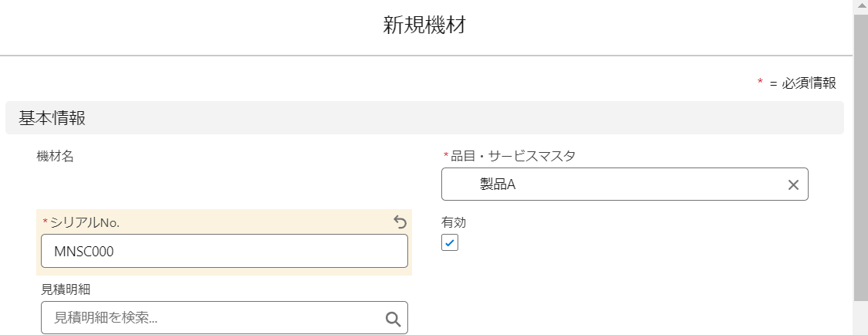
Task: Open the 見積明細 search combo box
Action: point(212,318)
